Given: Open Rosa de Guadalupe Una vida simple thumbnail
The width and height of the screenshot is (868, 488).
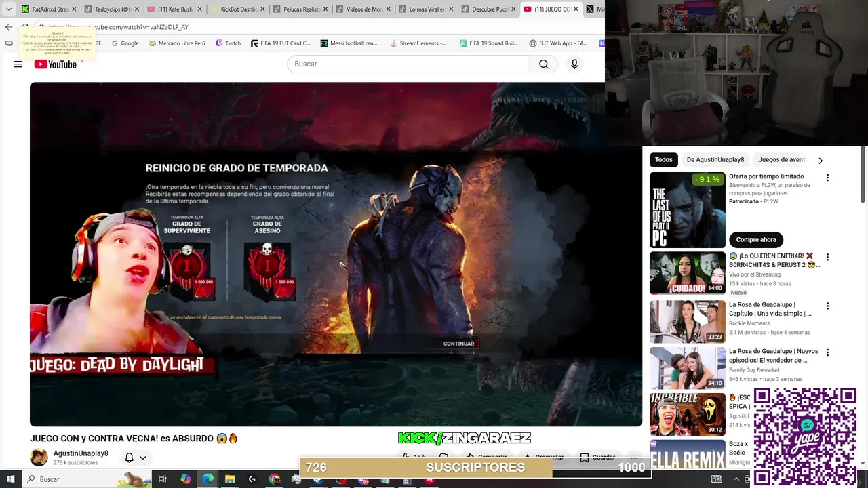Looking at the screenshot, I should pyautogui.click(x=688, y=322).
